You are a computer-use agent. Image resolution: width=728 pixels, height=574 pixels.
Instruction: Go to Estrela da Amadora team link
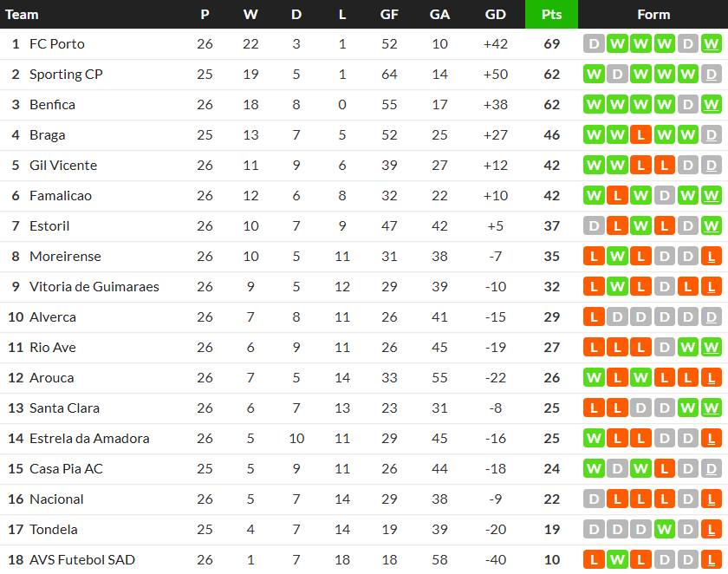click(89, 439)
